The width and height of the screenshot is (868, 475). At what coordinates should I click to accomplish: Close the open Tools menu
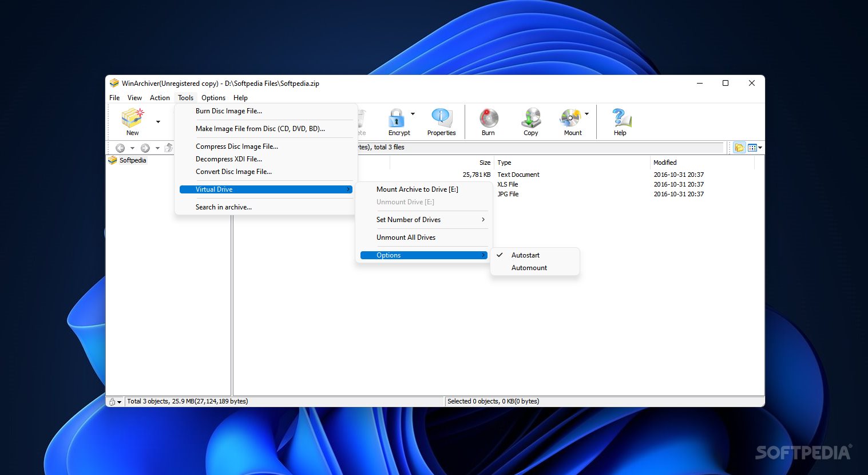point(185,98)
